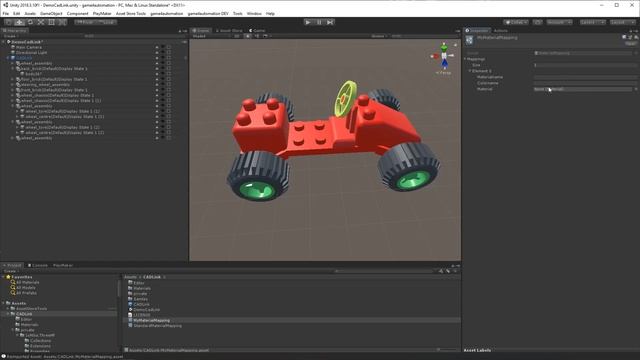
Task: Collapse Element 0 in Inspector
Action: tap(470, 71)
